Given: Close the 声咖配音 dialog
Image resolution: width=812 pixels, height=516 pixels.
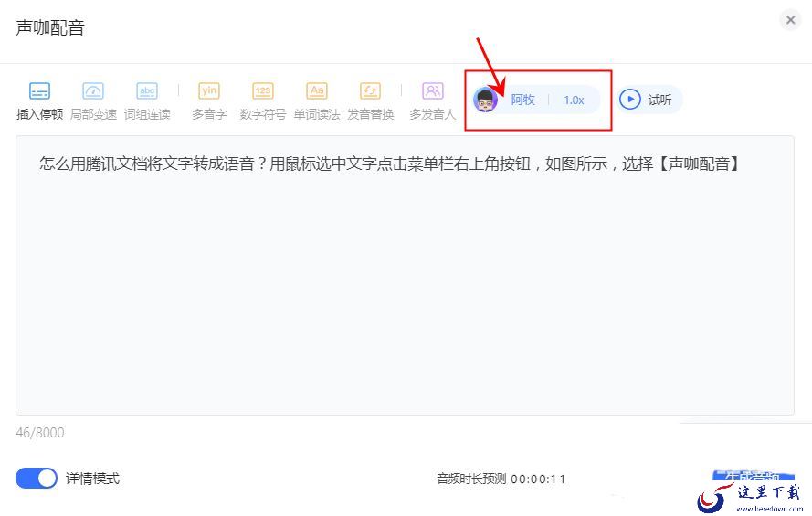Looking at the screenshot, I should tap(790, 20).
